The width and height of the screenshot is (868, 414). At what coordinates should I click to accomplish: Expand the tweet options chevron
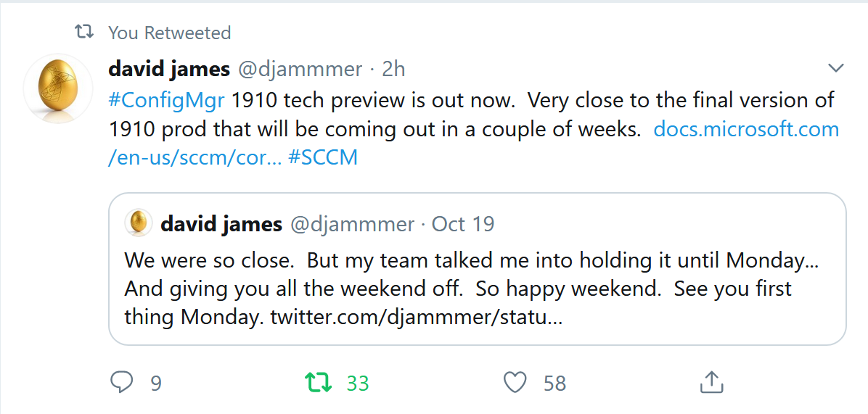pos(835,68)
